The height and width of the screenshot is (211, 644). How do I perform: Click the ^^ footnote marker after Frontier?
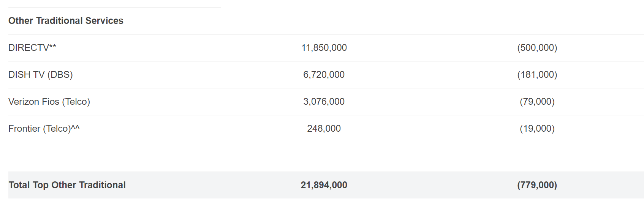pos(75,128)
